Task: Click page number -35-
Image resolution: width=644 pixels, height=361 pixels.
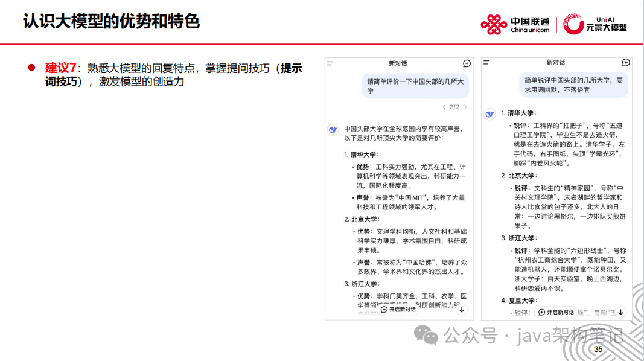Action: 598,350
